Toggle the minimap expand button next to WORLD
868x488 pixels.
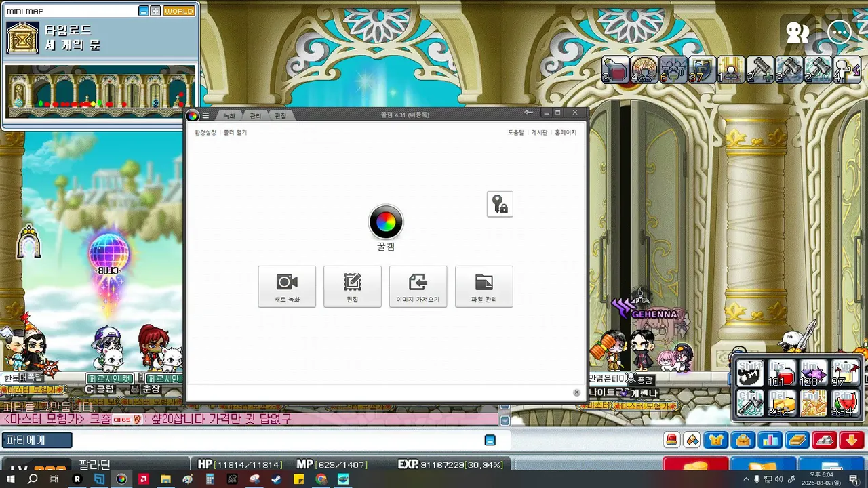(x=155, y=11)
